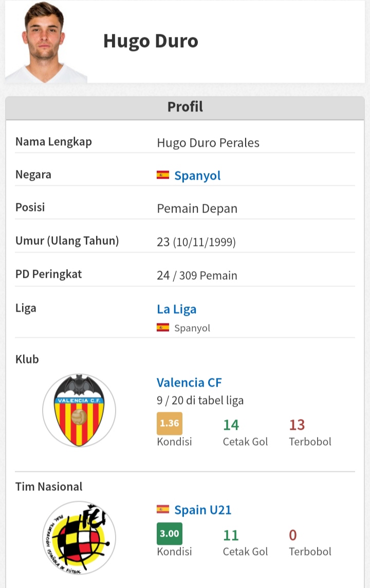The image size is (370, 588).
Task: Click the Spain federation logo badge
Action: 79,537
